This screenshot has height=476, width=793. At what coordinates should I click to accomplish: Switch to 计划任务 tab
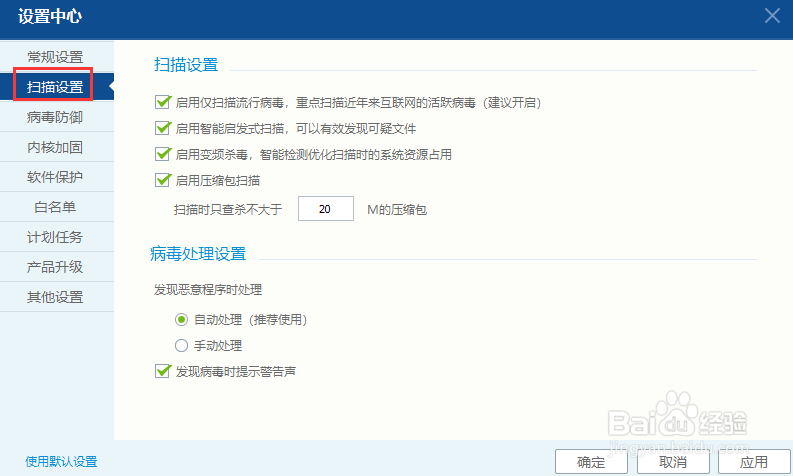[55, 237]
